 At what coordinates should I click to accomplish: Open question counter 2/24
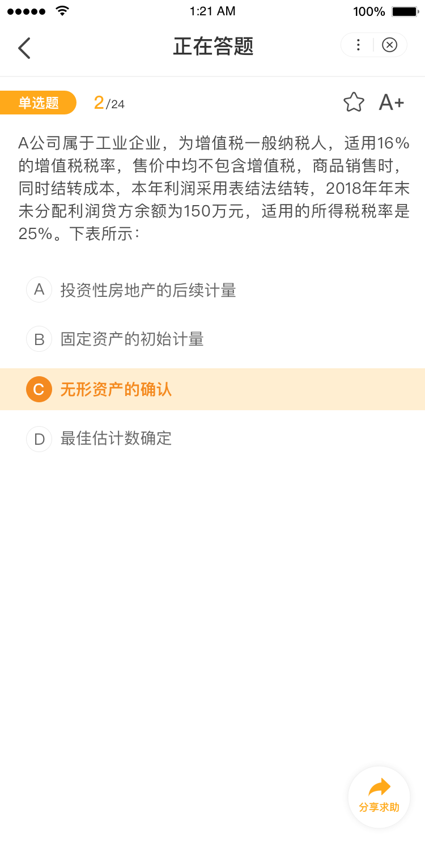[109, 103]
